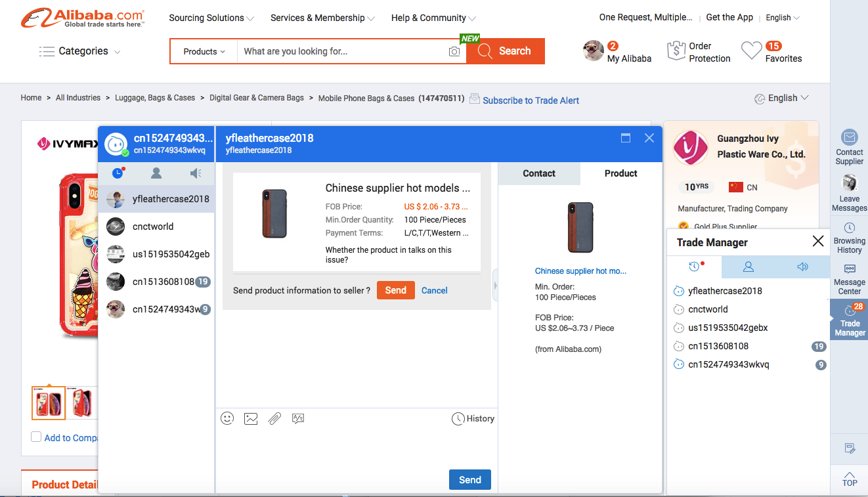This screenshot has height=497, width=868.
Task: Open chat History
Action: click(473, 418)
